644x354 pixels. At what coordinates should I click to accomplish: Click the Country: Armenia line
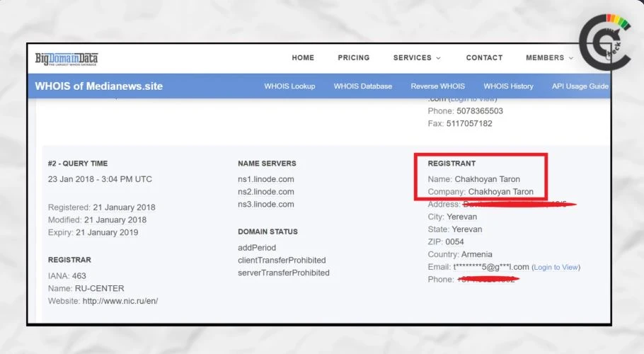[459, 255]
